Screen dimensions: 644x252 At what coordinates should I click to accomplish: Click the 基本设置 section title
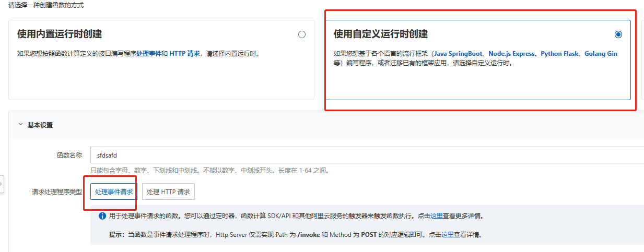pos(40,125)
